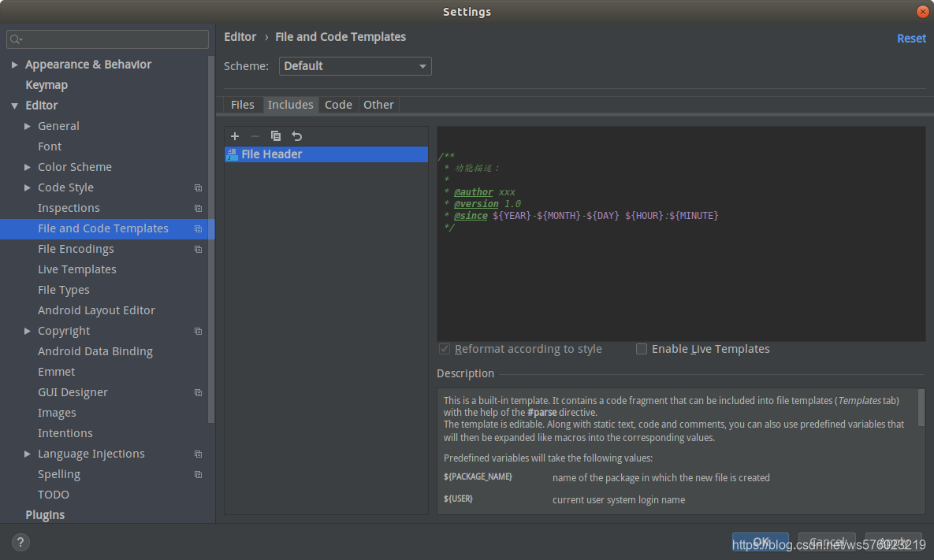The height and width of the screenshot is (560, 934).
Task: Focus the settings search field
Action: click(x=107, y=39)
